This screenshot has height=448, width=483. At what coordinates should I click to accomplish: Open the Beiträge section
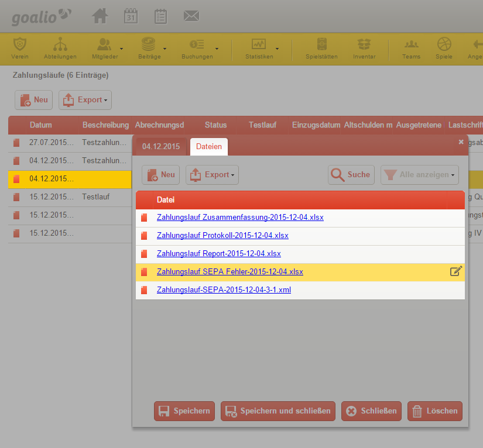(149, 49)
